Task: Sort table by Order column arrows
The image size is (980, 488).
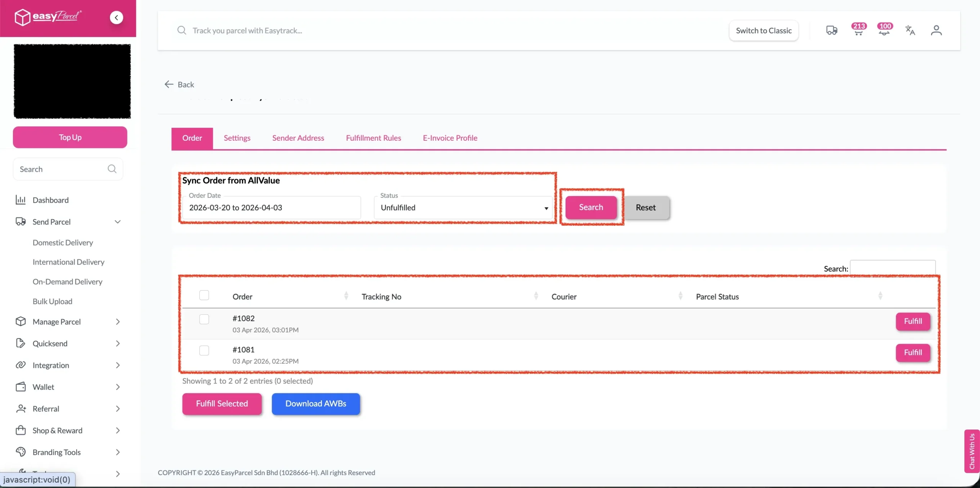Action: (346, 296)
